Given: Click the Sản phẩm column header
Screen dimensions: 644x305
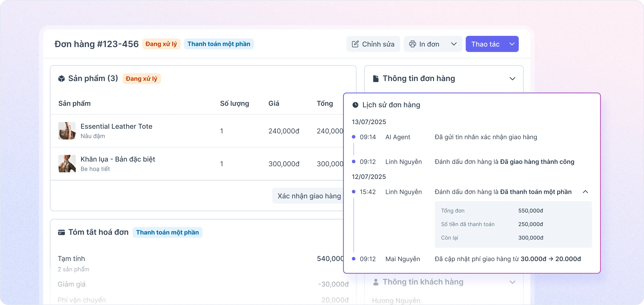Looking at the screenshot, I should 74,104.
